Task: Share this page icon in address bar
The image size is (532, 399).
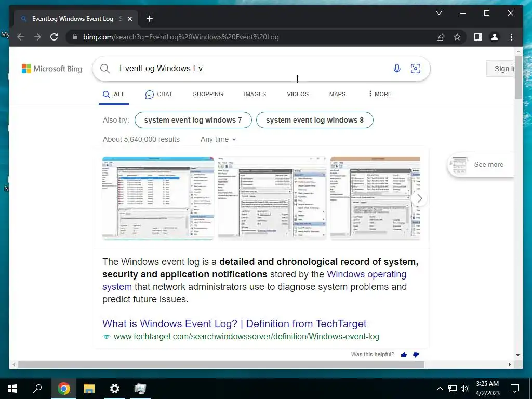Action: [441, 37]
